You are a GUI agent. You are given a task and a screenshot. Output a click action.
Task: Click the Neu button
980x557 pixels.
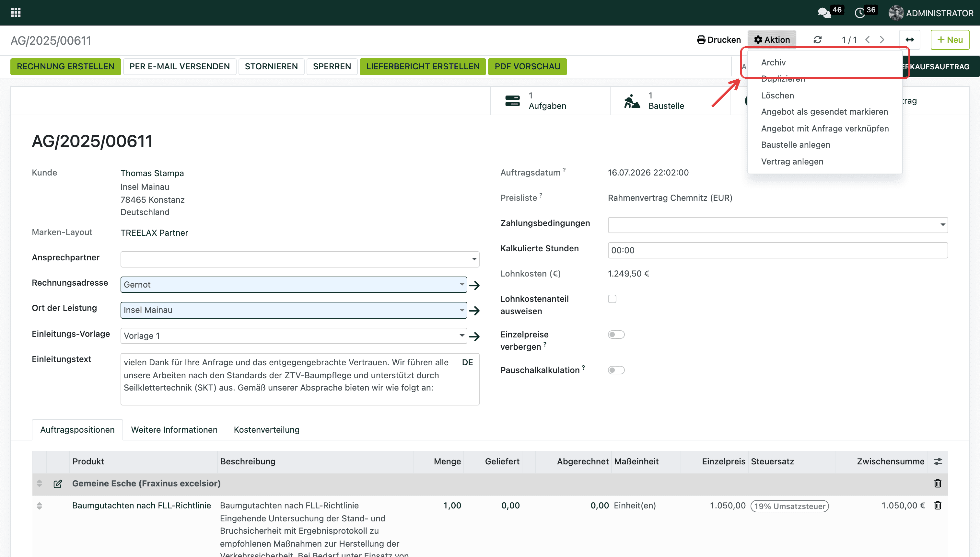tap(950, 40)
